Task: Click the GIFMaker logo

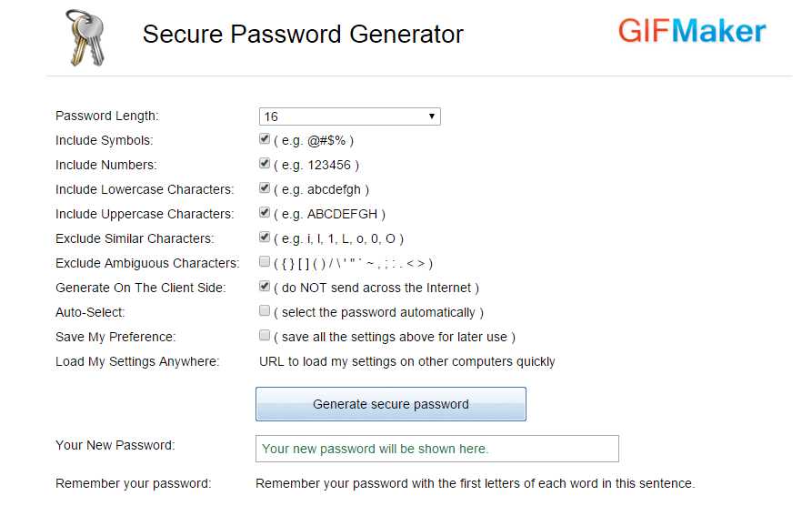Action: (692, 32)
